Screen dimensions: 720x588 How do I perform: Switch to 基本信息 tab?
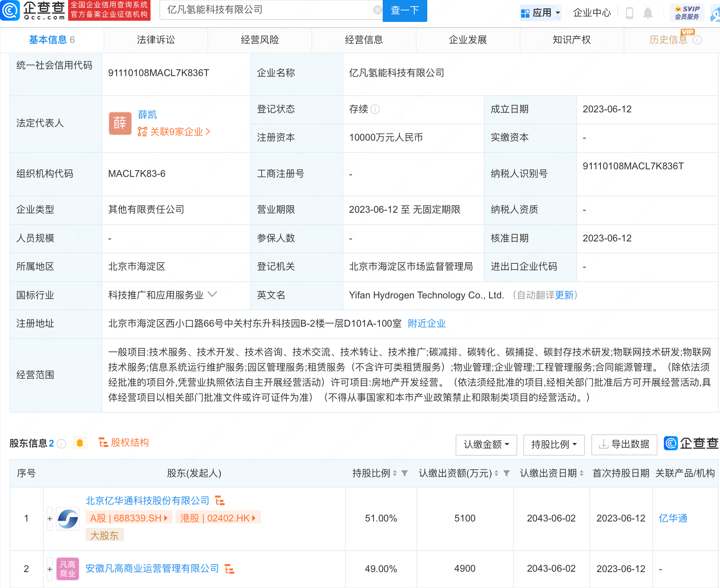pos(52,40)
